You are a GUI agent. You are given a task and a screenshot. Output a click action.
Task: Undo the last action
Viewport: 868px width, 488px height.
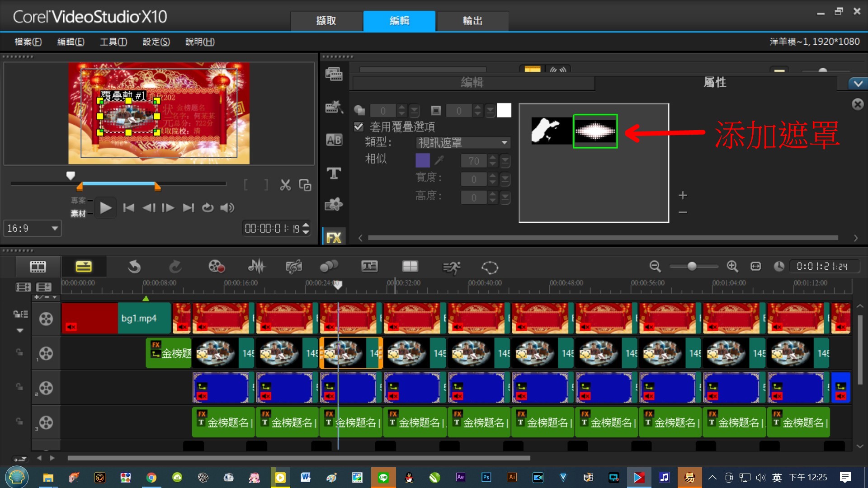click(134, 267)
